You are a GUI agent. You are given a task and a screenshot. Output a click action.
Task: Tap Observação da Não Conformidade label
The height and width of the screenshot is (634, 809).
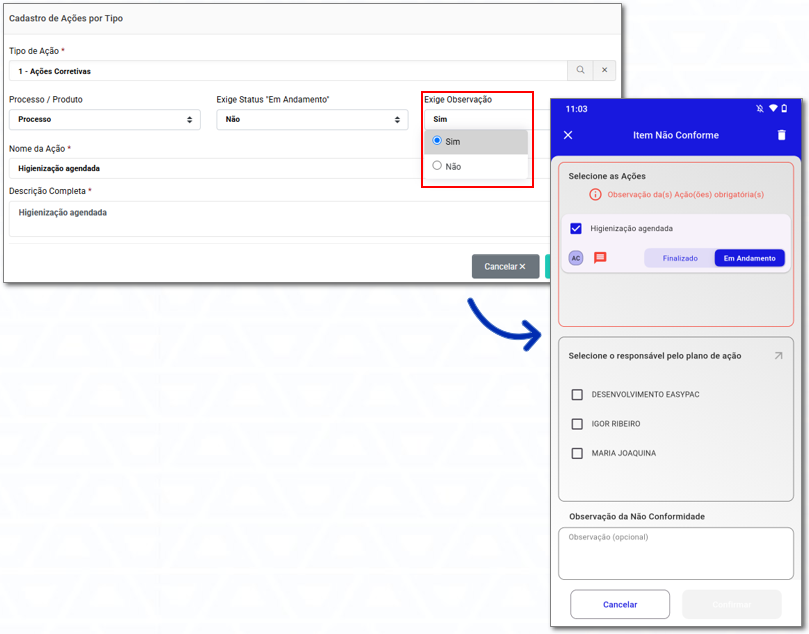point(637,516)
